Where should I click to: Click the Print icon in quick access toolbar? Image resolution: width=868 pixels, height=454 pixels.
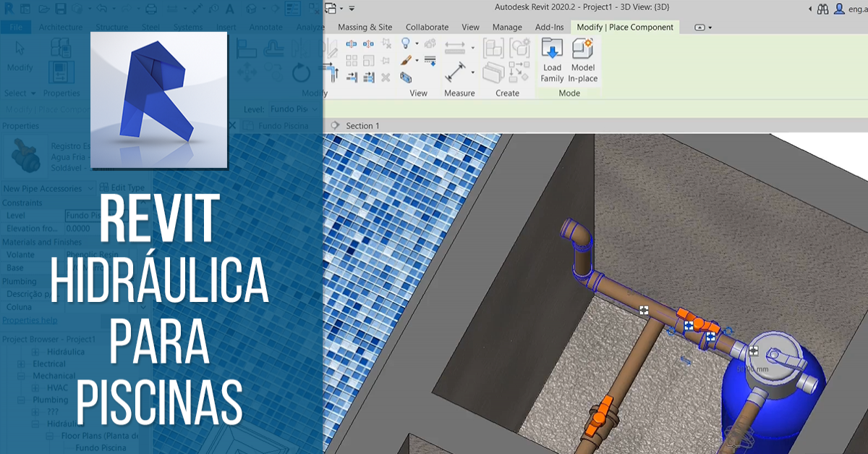pyautogui.click(x=151, y=9)
